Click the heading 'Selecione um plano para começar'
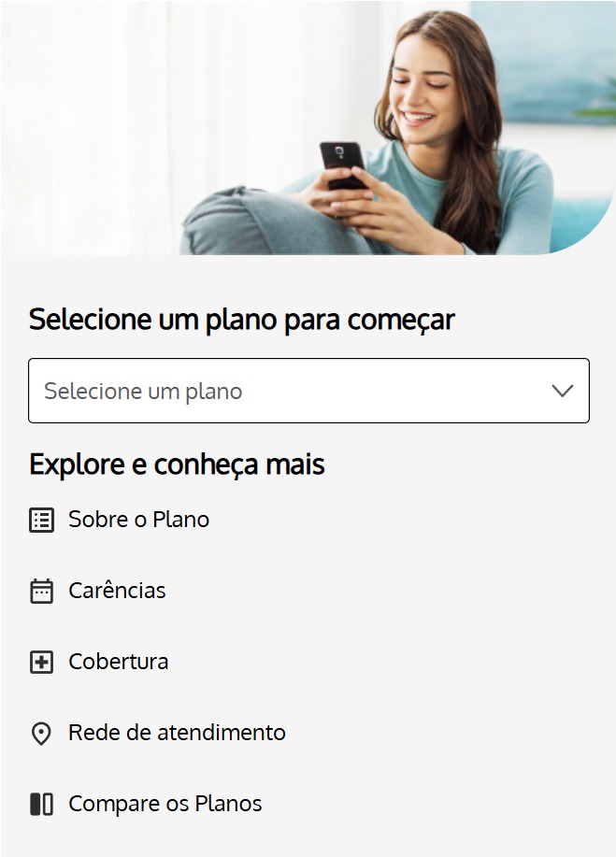616x857 pixels. tap(242, 320)
